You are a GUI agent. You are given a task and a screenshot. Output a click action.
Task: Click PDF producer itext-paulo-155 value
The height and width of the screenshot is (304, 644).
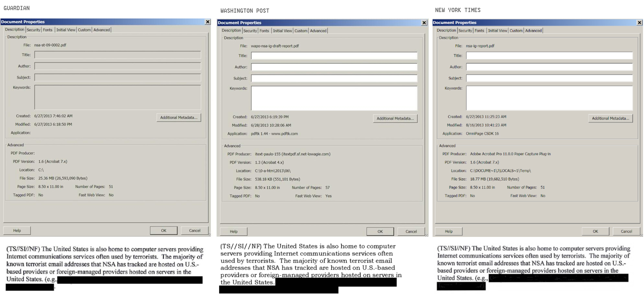[x=293, y=154]
